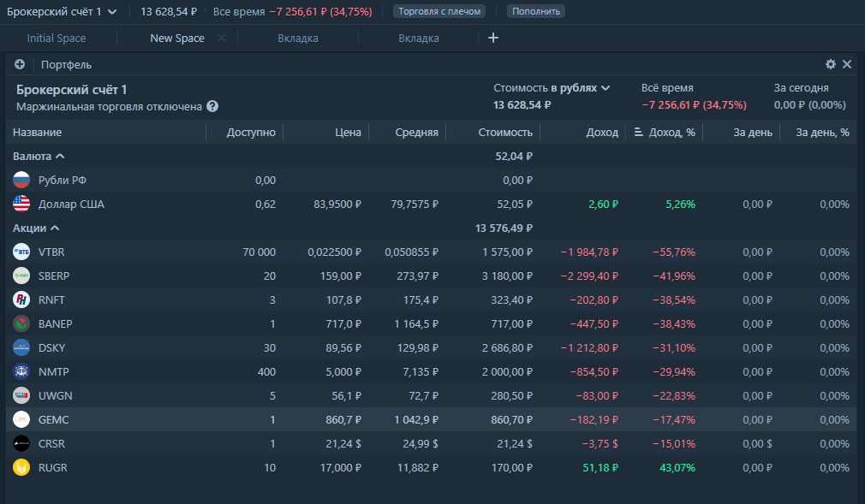Click the 43,07% RUGR profit percentage
The width and height of the screenshot is (865, 504).
(677, 467)
